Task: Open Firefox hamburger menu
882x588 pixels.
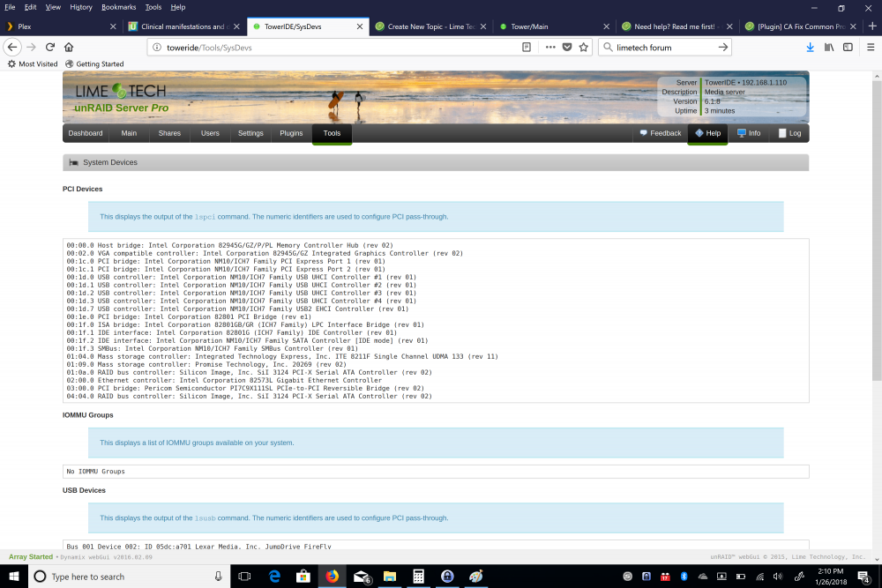Action: pos(871,48)
